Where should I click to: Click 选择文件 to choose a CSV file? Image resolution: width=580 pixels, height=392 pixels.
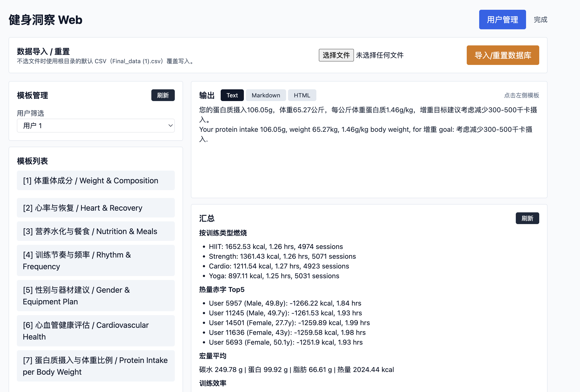coord(336,55)
